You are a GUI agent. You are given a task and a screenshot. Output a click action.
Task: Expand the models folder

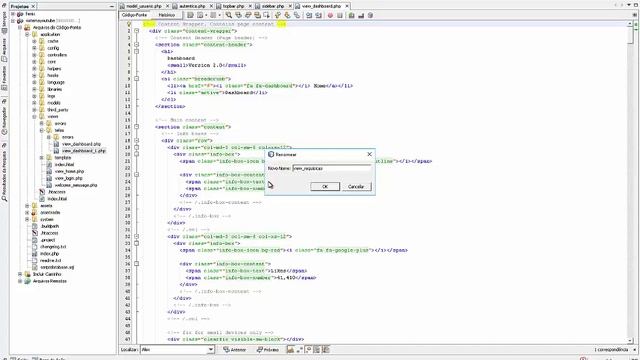pos(34,103)
